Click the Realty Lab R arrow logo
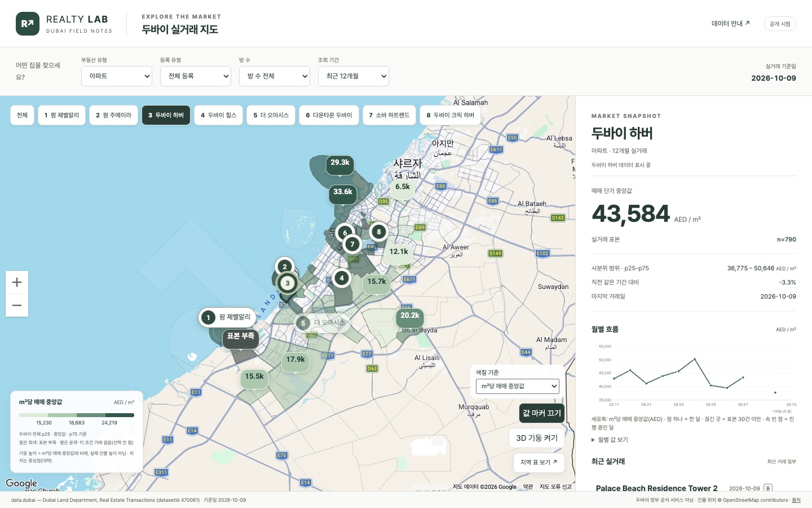The image size is (812, 508). pos(28,24)
